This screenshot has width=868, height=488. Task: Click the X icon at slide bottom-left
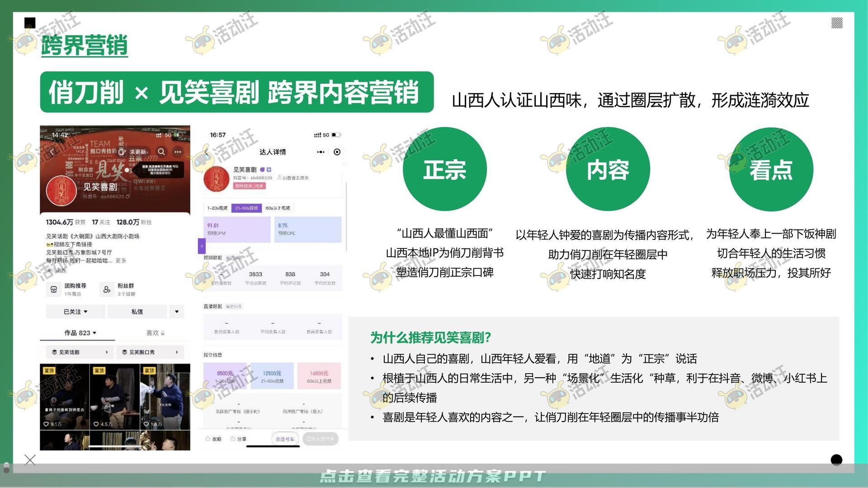coord(30,460)
